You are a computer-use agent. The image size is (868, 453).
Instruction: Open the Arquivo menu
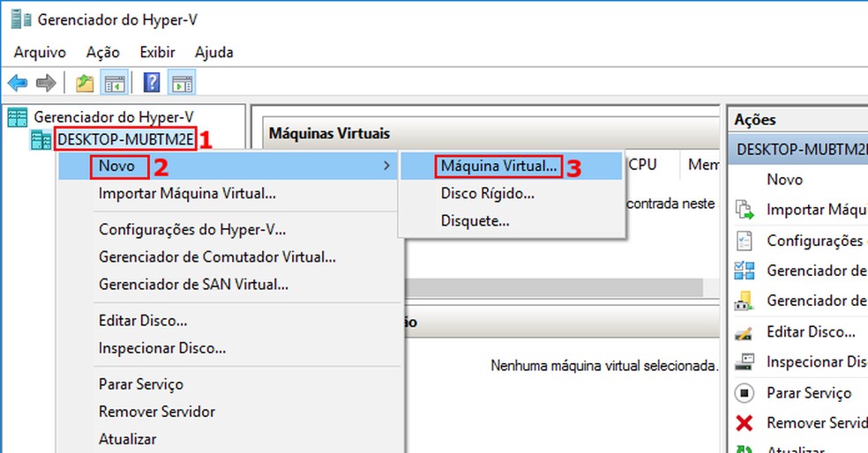[40, 53]
